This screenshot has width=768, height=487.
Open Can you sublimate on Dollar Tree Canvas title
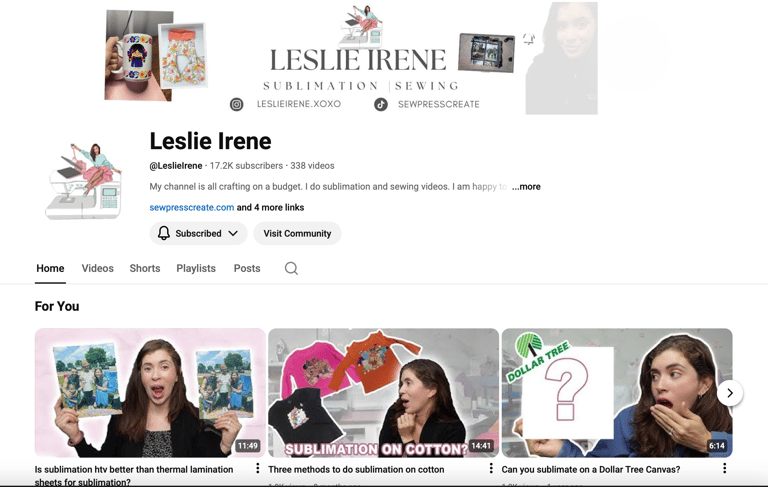591,469
